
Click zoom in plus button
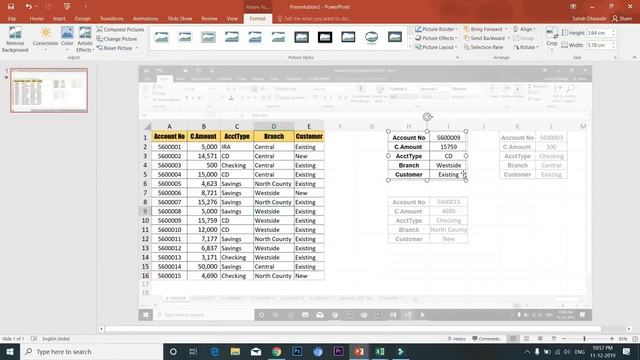(611, 339)
